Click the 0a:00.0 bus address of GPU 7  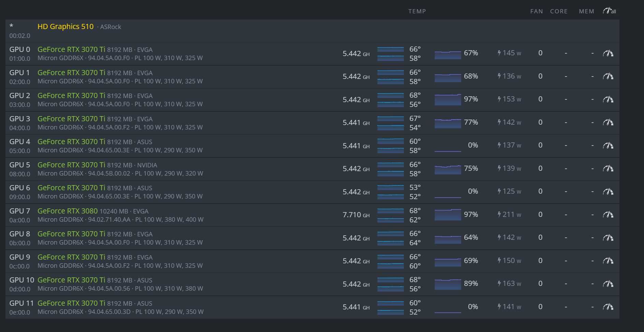pyautogui.click(x=20, y=220)
